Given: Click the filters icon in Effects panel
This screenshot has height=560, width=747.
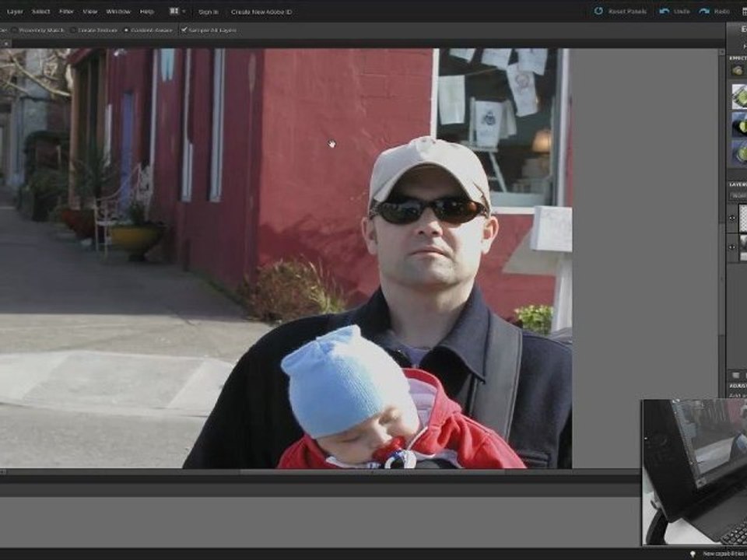Looking at the screenshot, I should (738, 71).
